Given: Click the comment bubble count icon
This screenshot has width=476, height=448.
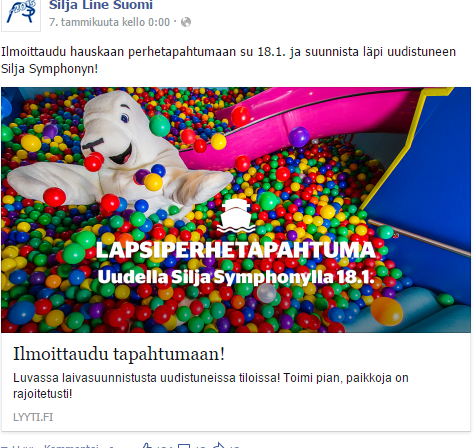Looking at the screenshot, I should pos(184,446).
